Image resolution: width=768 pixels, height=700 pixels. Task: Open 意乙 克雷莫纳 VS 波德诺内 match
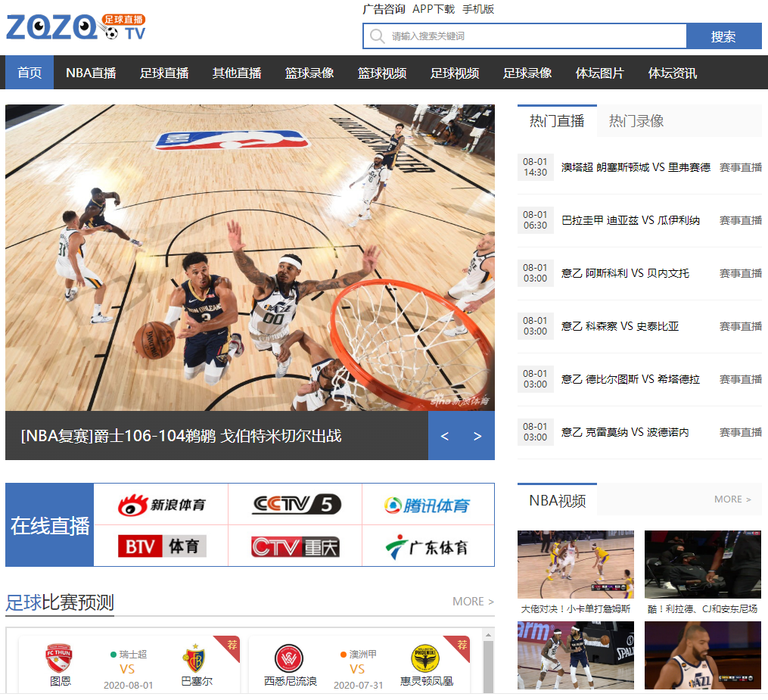pyautogui.click(x=625, y=432)
